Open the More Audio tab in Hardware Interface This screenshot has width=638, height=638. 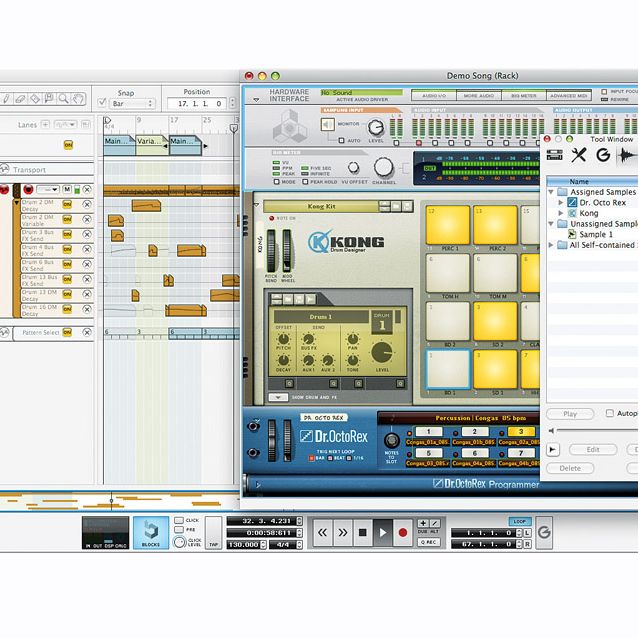pyautogui.click(x=478, y=96)
